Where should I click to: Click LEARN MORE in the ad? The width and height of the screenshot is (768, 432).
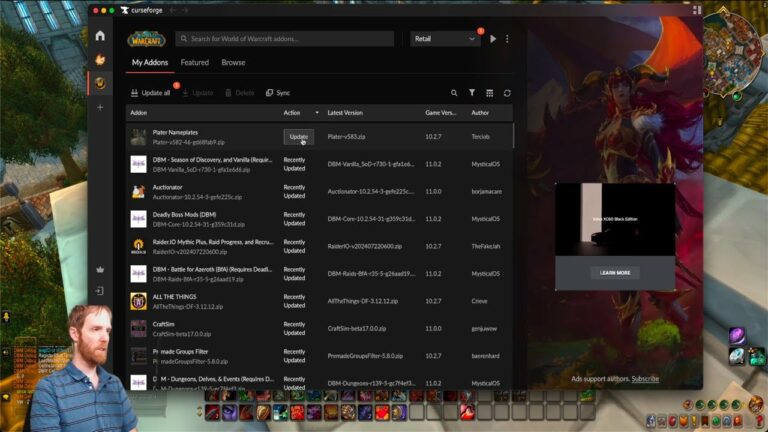[x=615, y=273]
